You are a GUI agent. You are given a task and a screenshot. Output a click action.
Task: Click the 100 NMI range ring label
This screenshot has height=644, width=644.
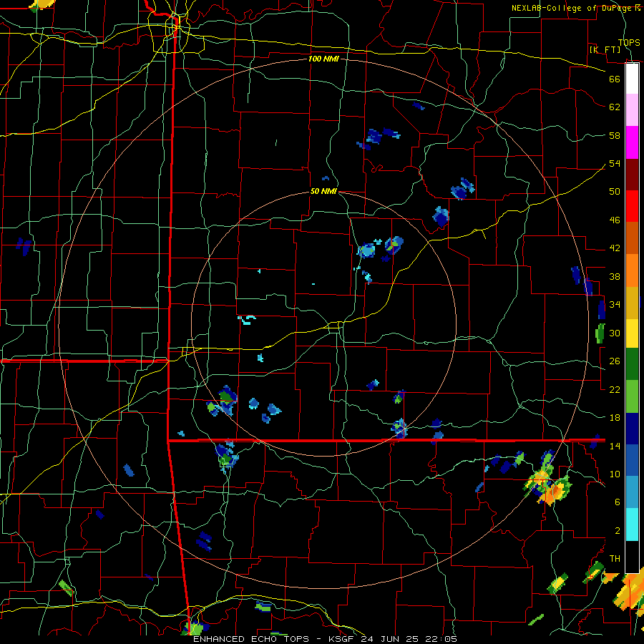323,59
